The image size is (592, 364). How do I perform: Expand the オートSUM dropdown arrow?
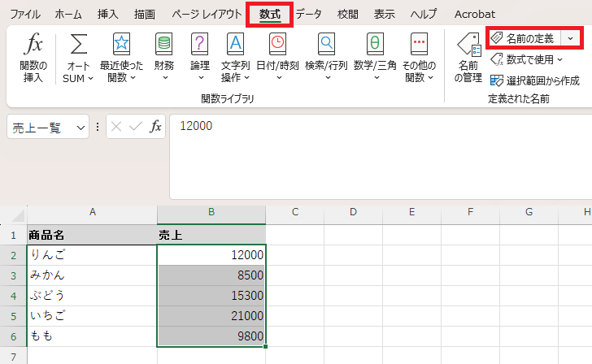[x=90, y=79]
